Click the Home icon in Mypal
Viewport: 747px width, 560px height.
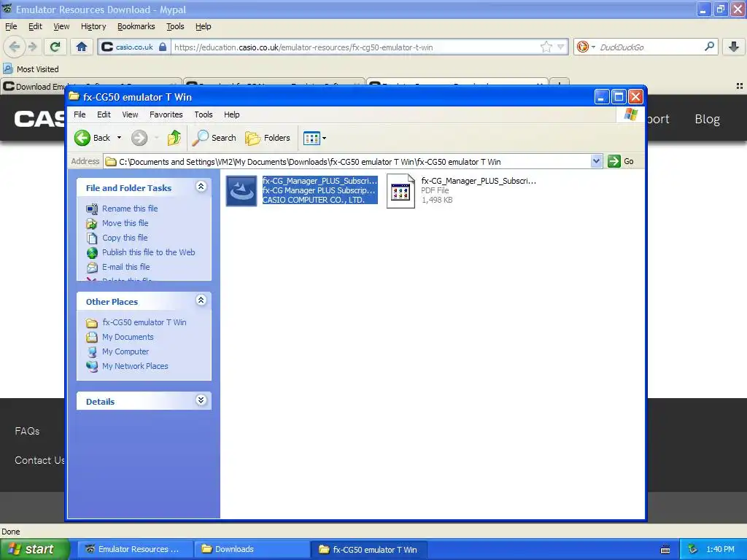point(82,47)
